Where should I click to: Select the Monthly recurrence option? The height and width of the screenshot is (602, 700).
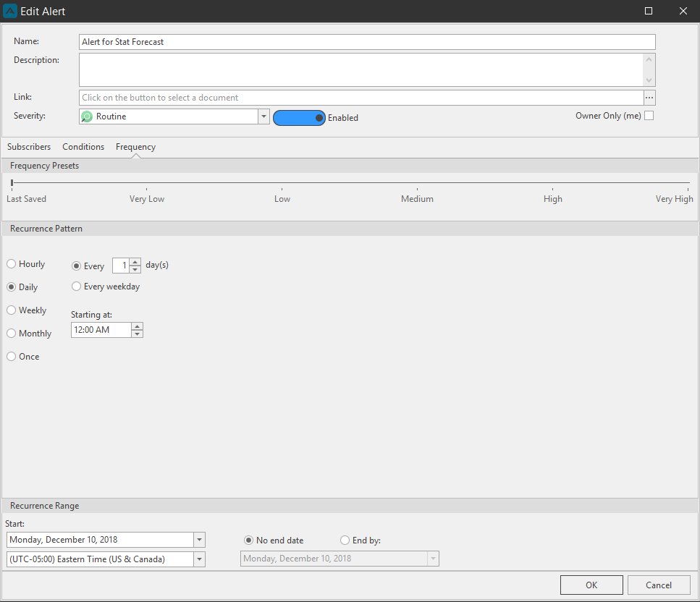tap(11, 334)
